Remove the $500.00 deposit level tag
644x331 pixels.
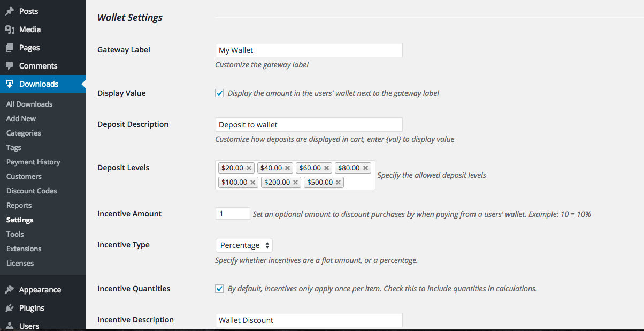(x=338, y=183)
